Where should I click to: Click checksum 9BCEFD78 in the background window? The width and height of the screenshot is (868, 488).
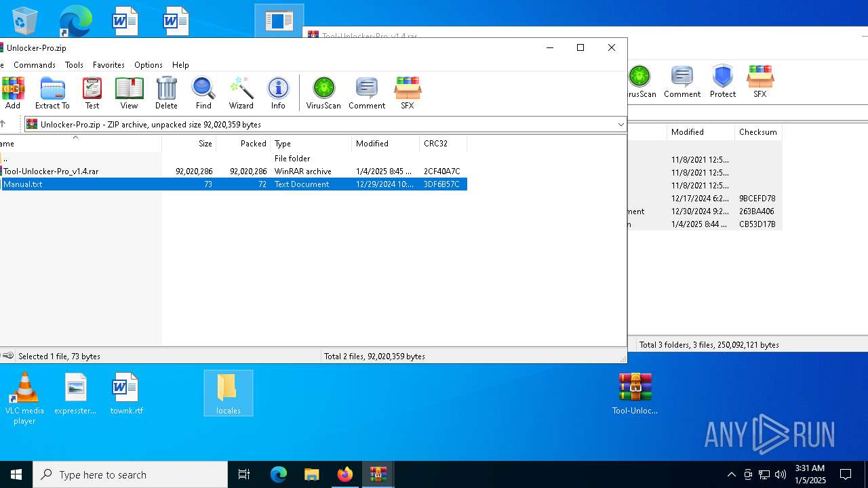pyautogui.click(x=757, y=199)
